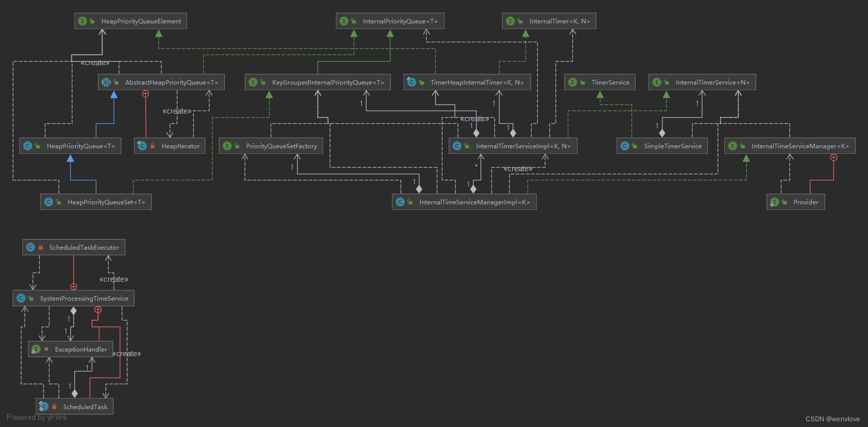Select the HeapPriorityQueue<T> class node
Image resolution: width=868 pixels, height=427 pixels.
[x=70, y=146]
